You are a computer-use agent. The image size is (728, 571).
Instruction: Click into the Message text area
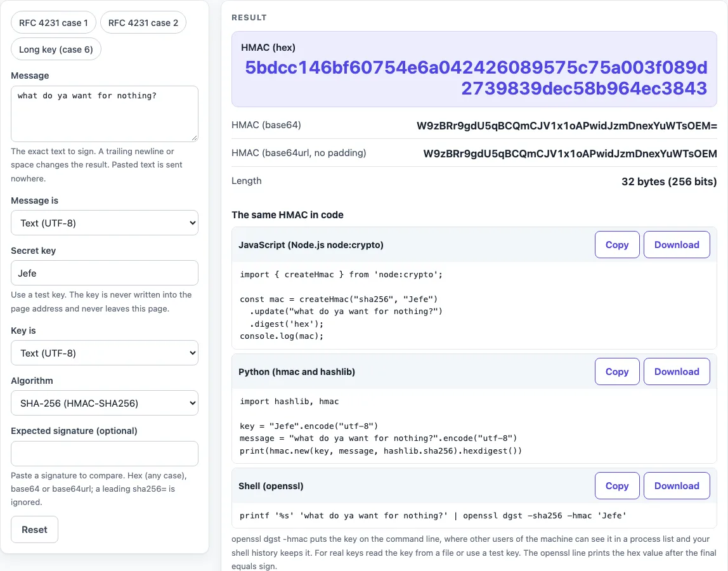(105, 114)
